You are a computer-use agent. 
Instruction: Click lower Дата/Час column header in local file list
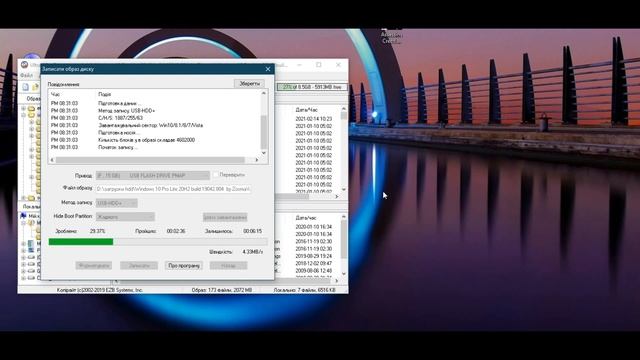coord(307,218)
